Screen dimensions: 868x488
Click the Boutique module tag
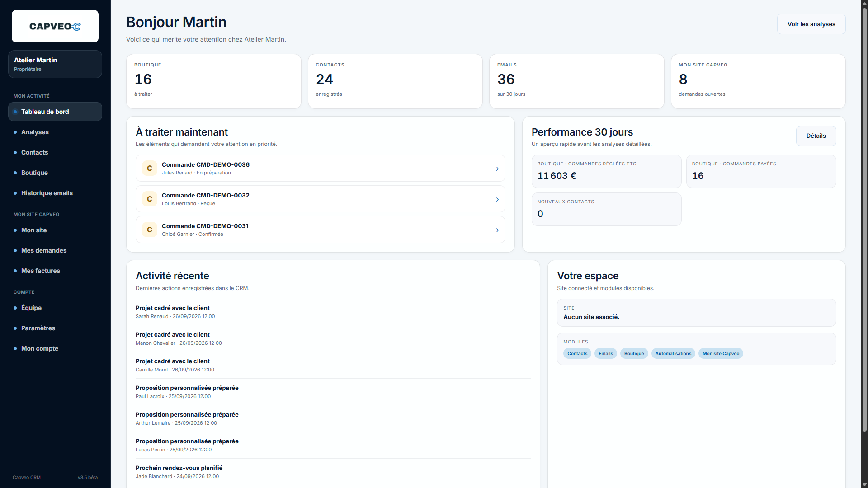pyautogui.click(x=634, y=353)
